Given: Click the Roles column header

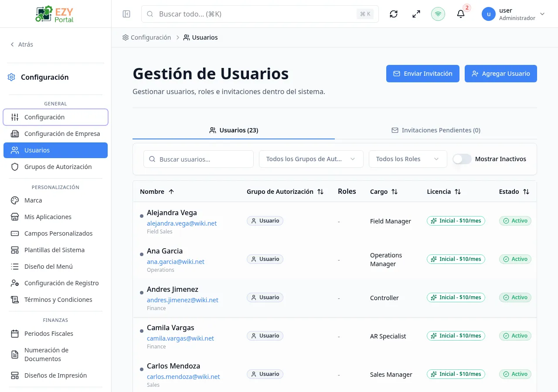Looking at the screenshot, I should point(347,191).
